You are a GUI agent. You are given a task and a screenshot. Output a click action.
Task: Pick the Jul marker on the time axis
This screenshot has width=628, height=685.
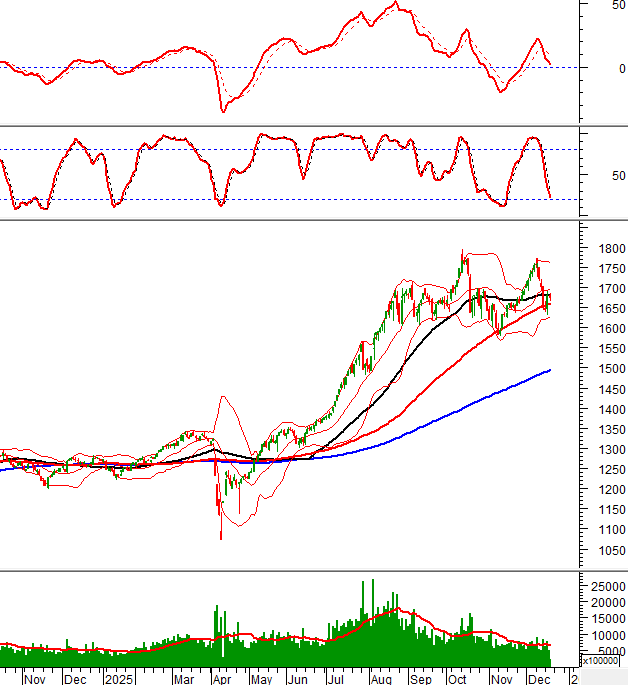tap(336, 678)
